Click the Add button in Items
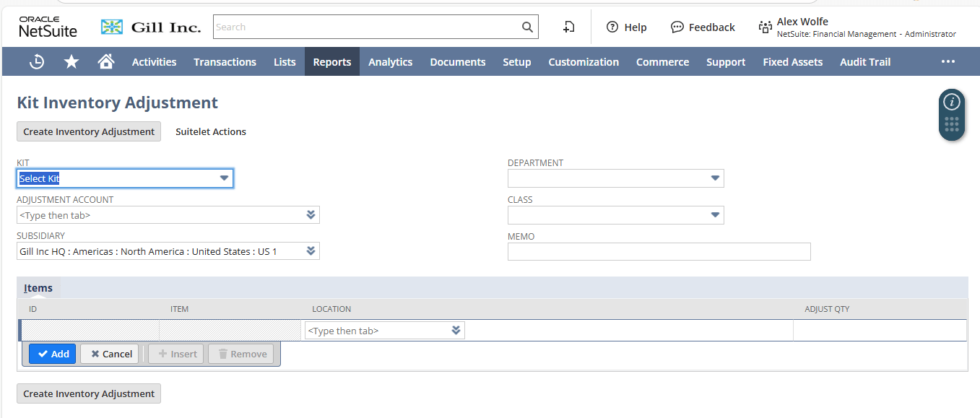980x418 pixels. coord(53,354)
